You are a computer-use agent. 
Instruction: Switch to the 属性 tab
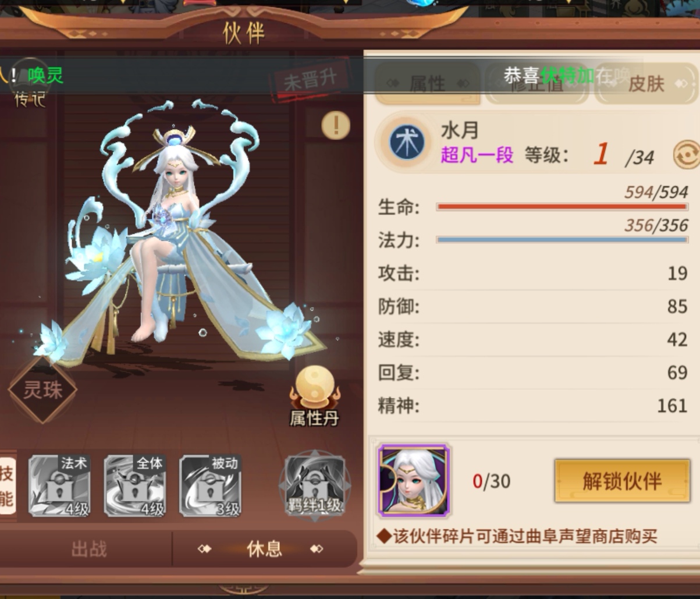(428, 84)
